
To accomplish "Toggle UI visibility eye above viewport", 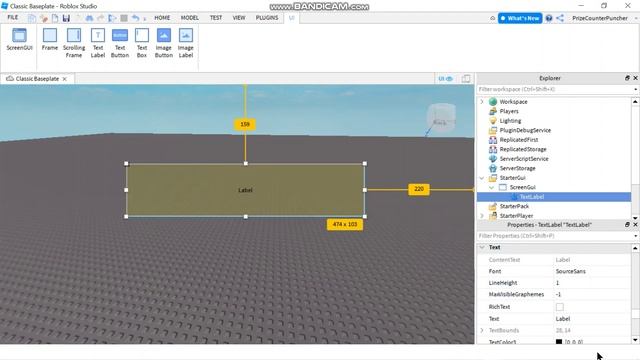I will coord(445,78).
